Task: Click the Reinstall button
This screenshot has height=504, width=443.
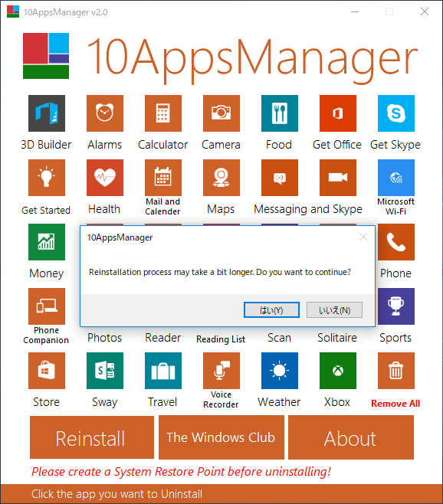Action: (x=92, y=437)
